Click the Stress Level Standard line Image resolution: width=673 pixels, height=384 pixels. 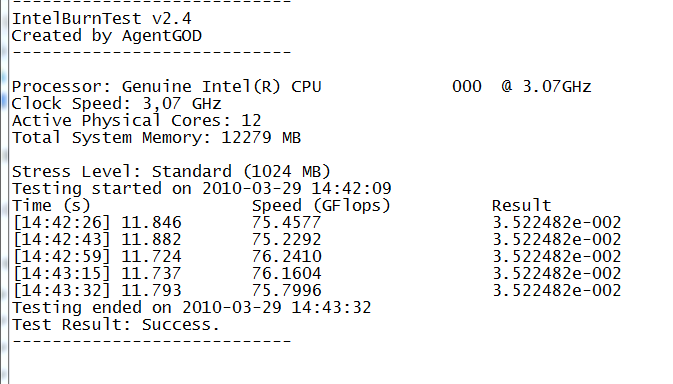pos(171,172)
